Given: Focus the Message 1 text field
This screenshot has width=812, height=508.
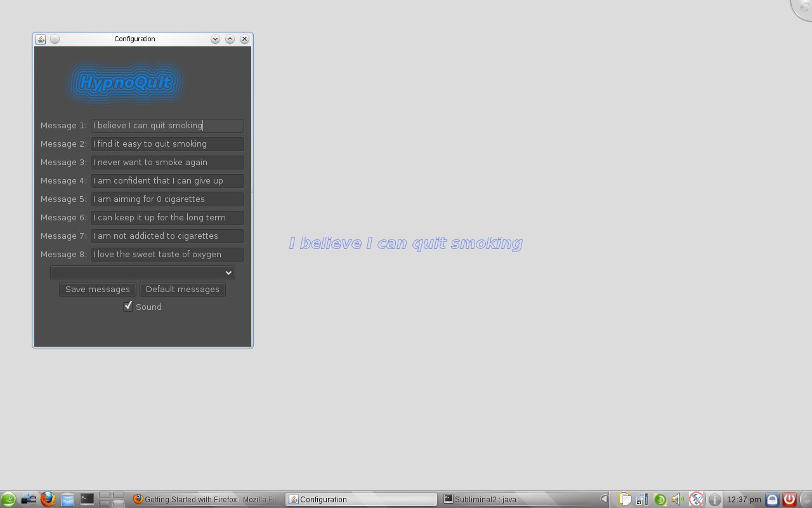Looking at the screenshot, I should pos(167,126).
